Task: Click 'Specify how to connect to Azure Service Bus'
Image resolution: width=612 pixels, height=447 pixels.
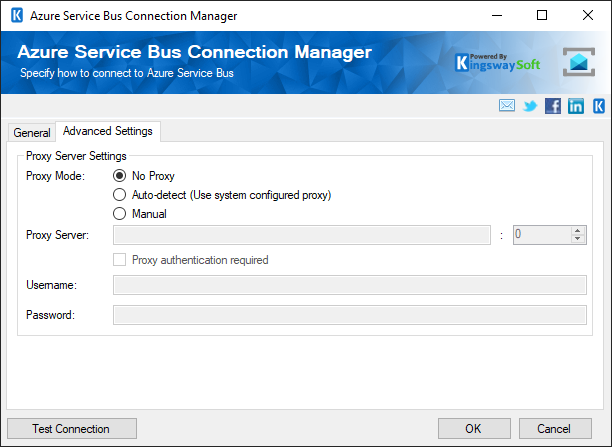Action: coord(127,73)
